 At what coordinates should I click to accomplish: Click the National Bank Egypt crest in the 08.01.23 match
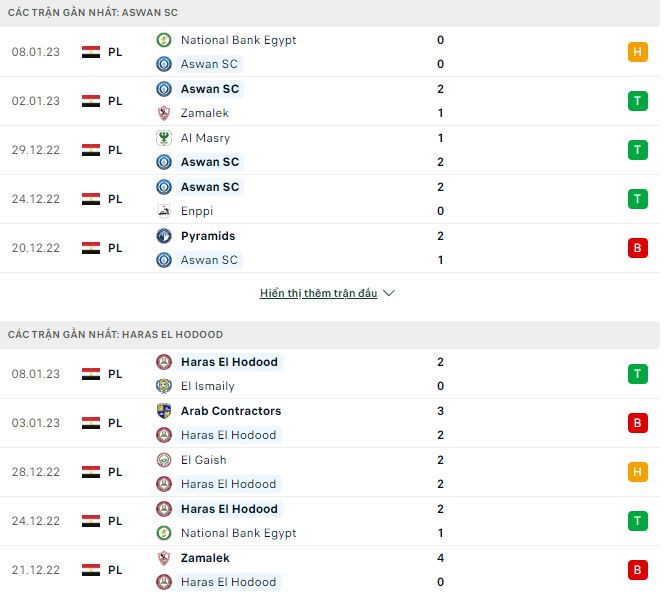164,40
